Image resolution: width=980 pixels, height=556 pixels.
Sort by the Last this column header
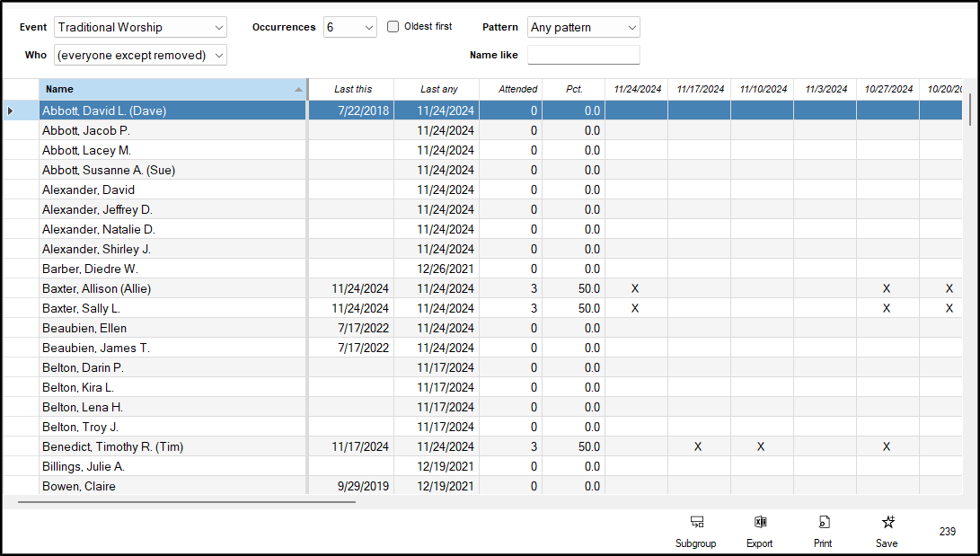352,90
